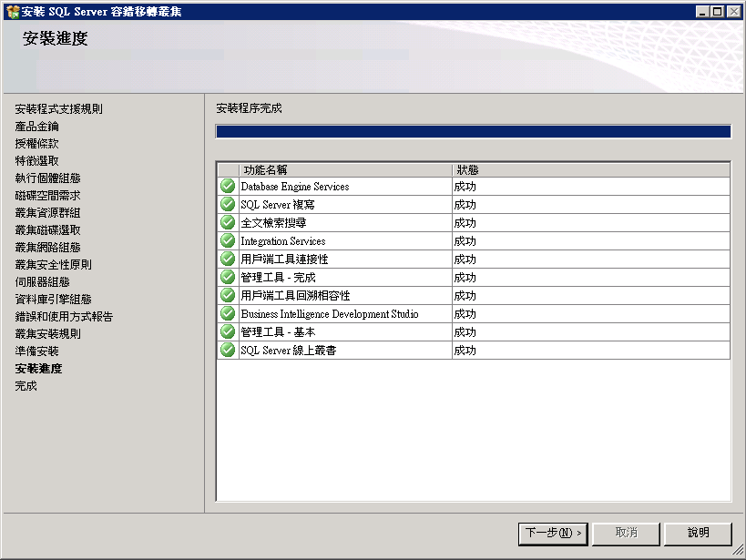The image size is (746, 560).
Task: Click status icon for SQL Server 線上叢書
Action: pyautogui.click(x=228, y=350)
